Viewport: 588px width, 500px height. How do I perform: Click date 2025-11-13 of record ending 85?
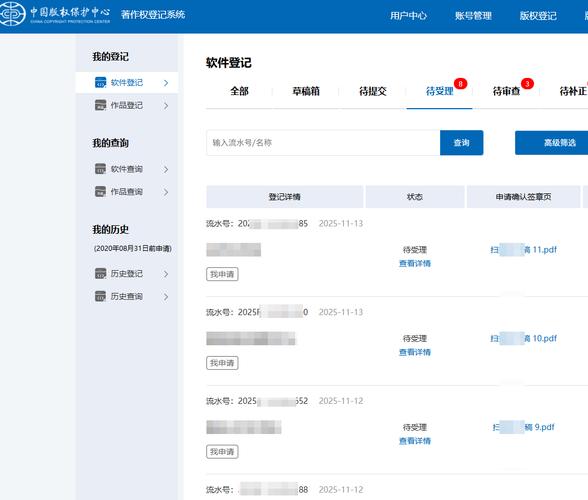[341, 224]
